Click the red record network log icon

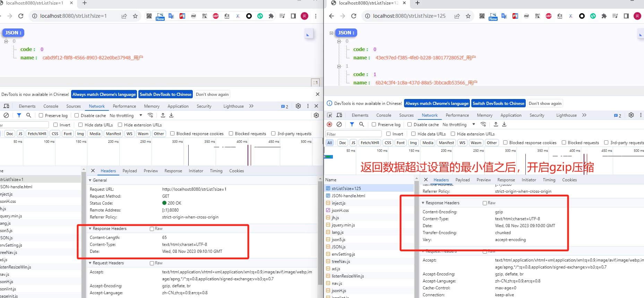coord(329,124)
